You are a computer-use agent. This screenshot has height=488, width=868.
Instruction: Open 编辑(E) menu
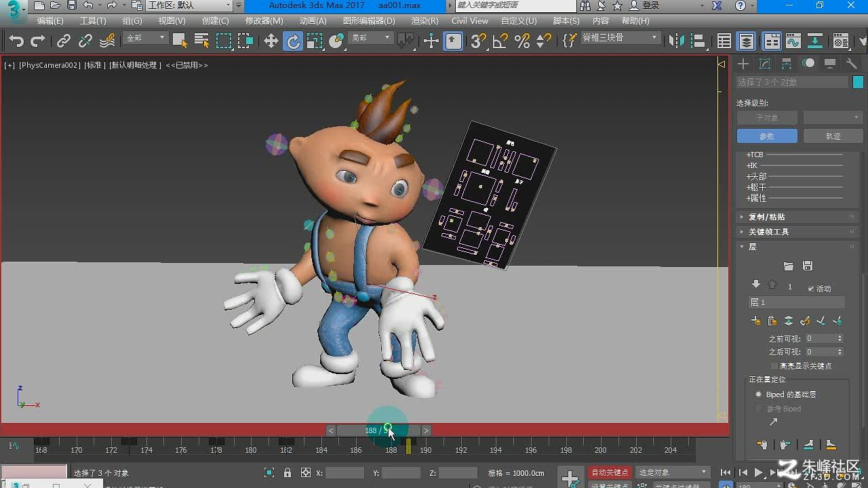(x=50, y=21)
